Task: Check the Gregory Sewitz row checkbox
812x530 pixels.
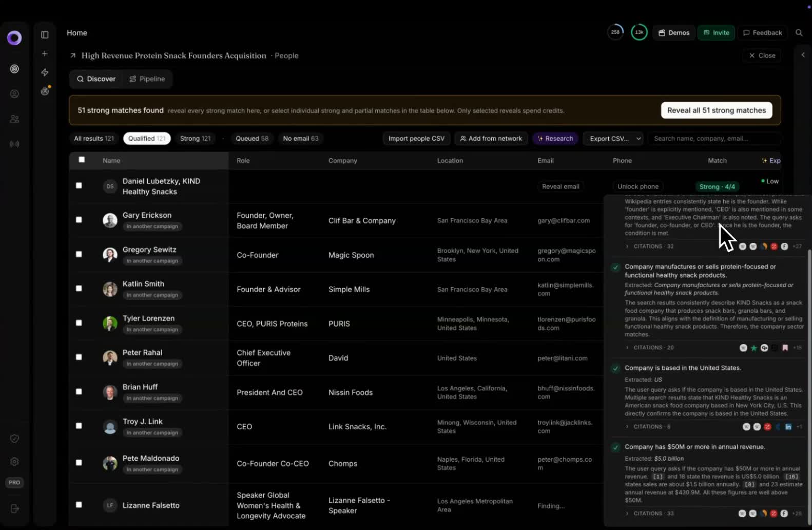Action: tap(79, 254)
